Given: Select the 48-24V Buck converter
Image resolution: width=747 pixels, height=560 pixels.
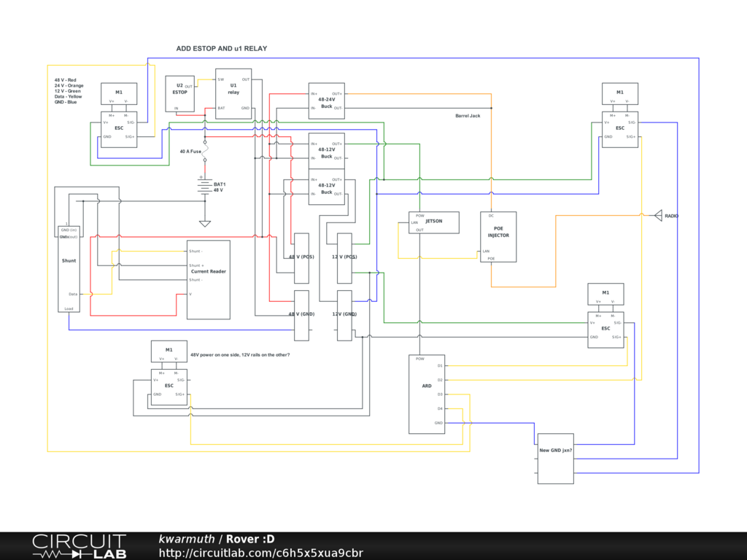Looking at the screenshot, I should pyautogui.click(x=326, y=101).
